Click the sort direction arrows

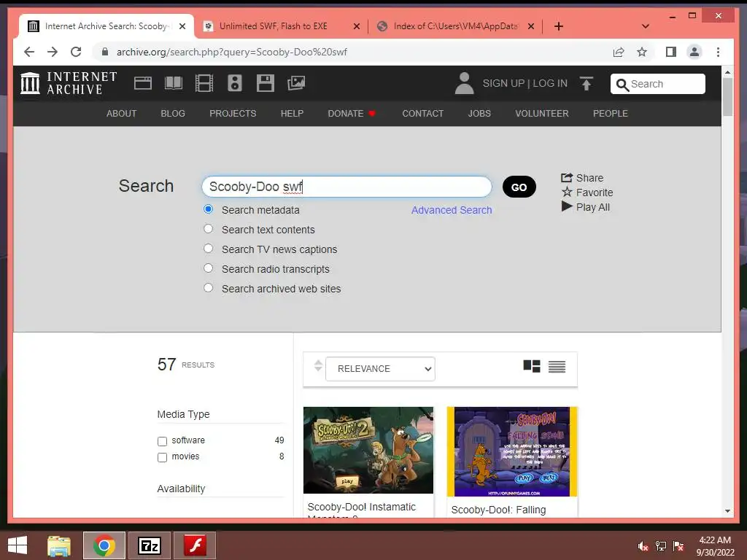tap(318, 366)
